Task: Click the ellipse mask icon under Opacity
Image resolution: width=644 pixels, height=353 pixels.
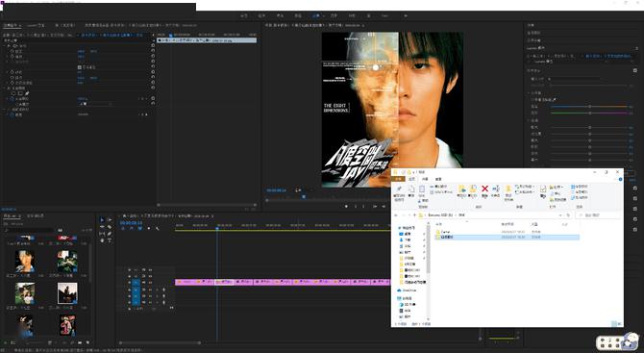Action: pos(13,93)
